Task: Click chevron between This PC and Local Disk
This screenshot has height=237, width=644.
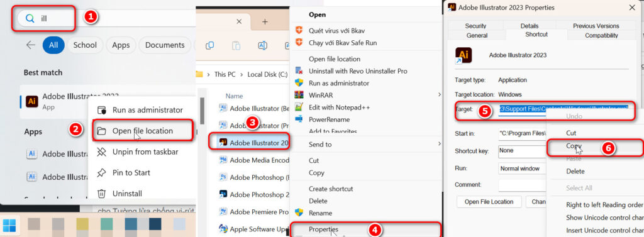Action: (x=241, y=74)
